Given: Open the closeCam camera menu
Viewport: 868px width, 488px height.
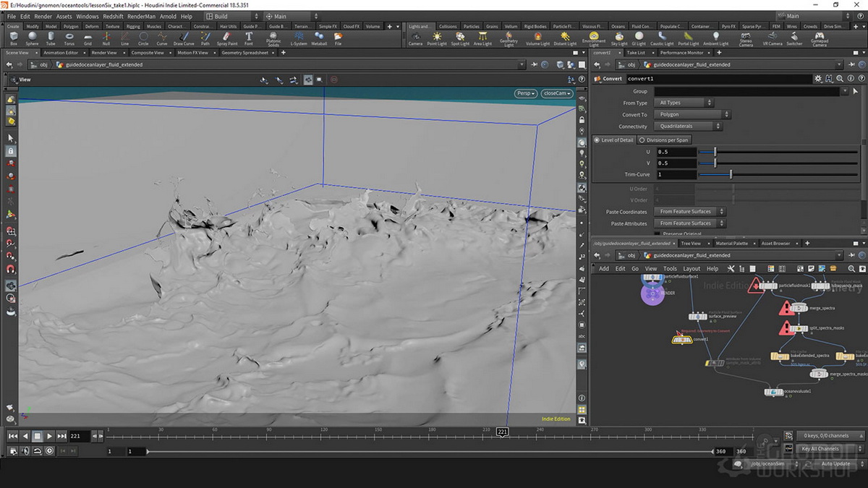Looking at the screenshot, I should (556, 93).
